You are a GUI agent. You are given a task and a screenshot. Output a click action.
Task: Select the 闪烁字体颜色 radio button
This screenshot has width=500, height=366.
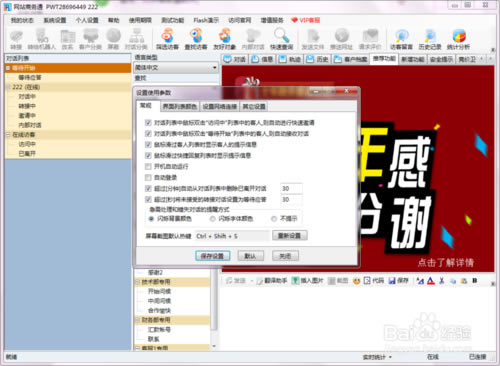tap(213, 219)
